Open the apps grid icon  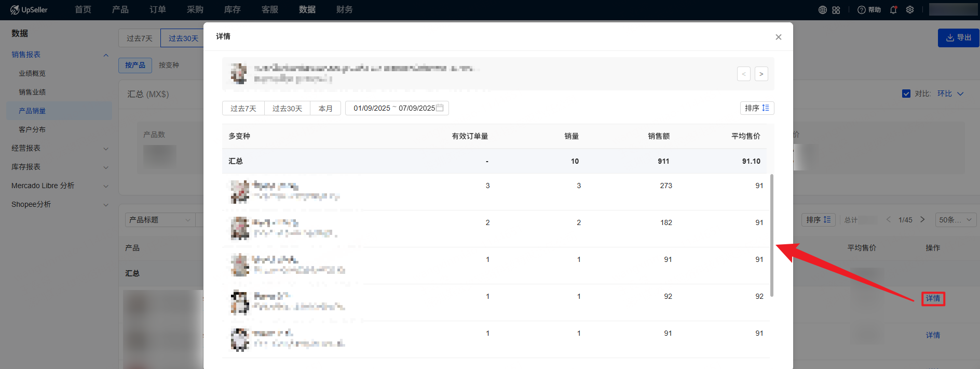pyautogui.click(x=836, y=10)
